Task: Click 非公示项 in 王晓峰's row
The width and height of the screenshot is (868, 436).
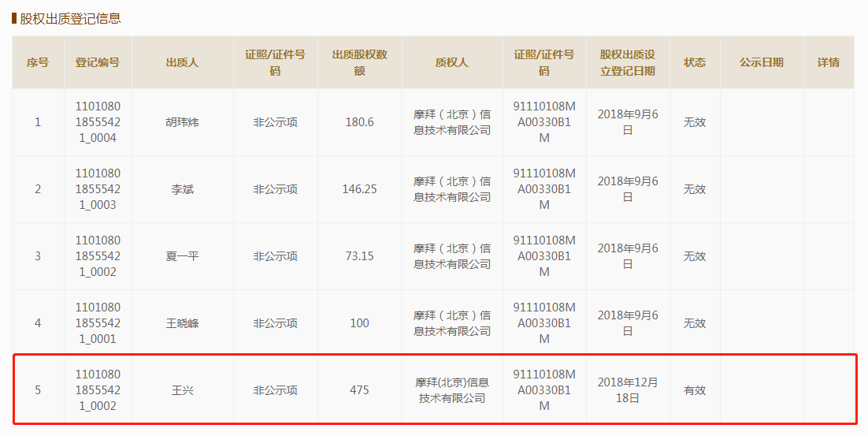Action: [x=275, y=323]
